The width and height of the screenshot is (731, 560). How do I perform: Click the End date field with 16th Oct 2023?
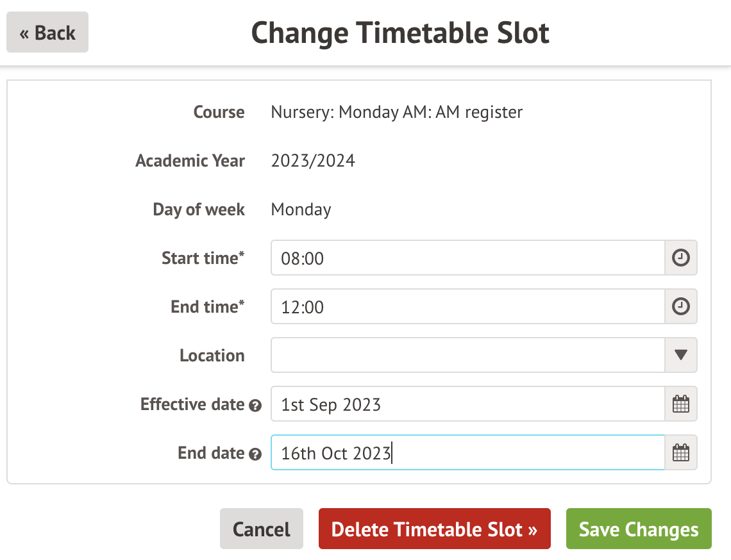tap(467, 453)
